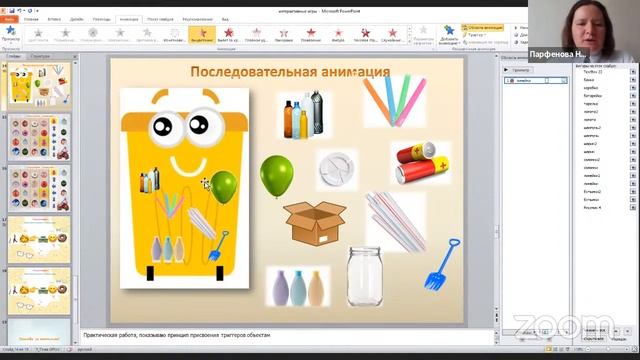Toggle visibility of 'батарейки' object

point(633,96)
